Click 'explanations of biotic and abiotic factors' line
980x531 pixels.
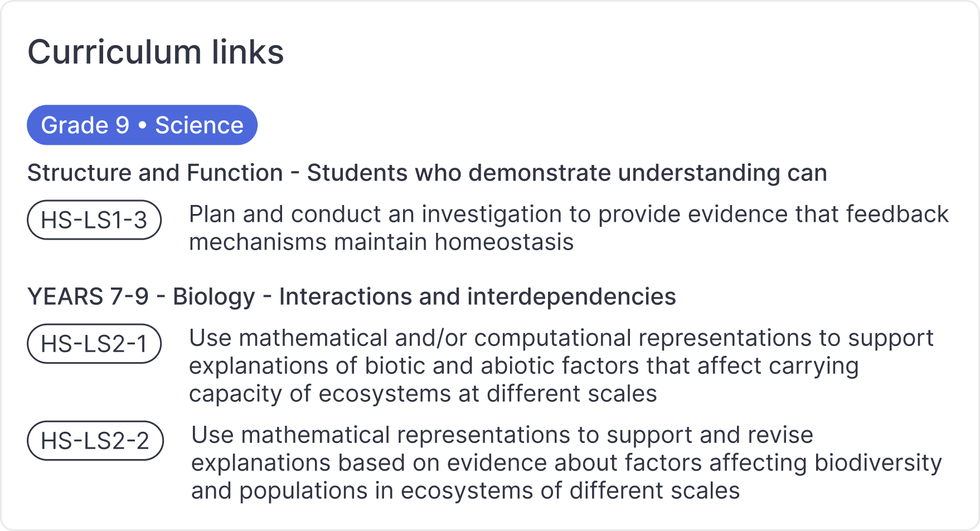tap(523, 366)
